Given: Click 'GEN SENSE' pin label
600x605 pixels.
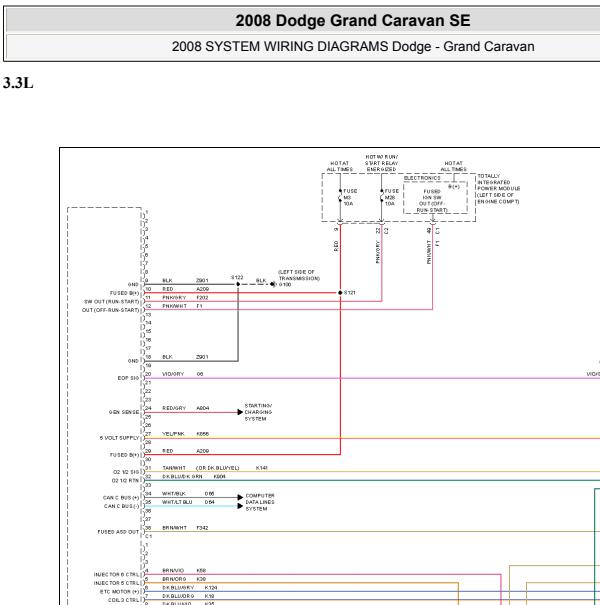Looking at the screenshot, I should [124, 412].
